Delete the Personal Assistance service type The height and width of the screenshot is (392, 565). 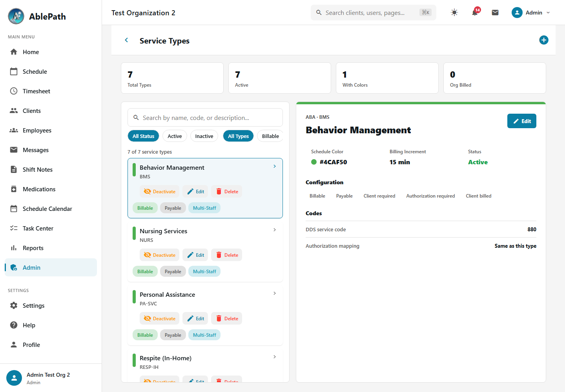227,318
